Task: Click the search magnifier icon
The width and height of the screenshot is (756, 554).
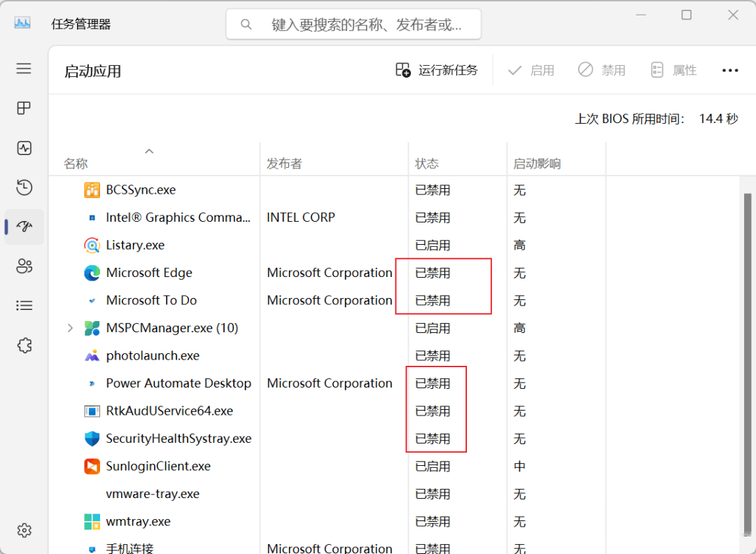Action: coord(246,24)
